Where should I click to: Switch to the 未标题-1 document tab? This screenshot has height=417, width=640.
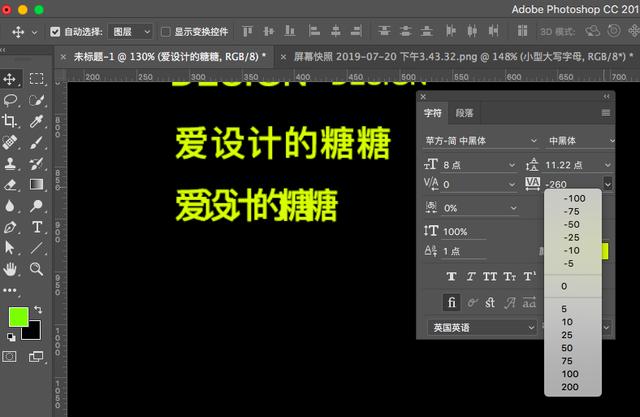point(165,57)
